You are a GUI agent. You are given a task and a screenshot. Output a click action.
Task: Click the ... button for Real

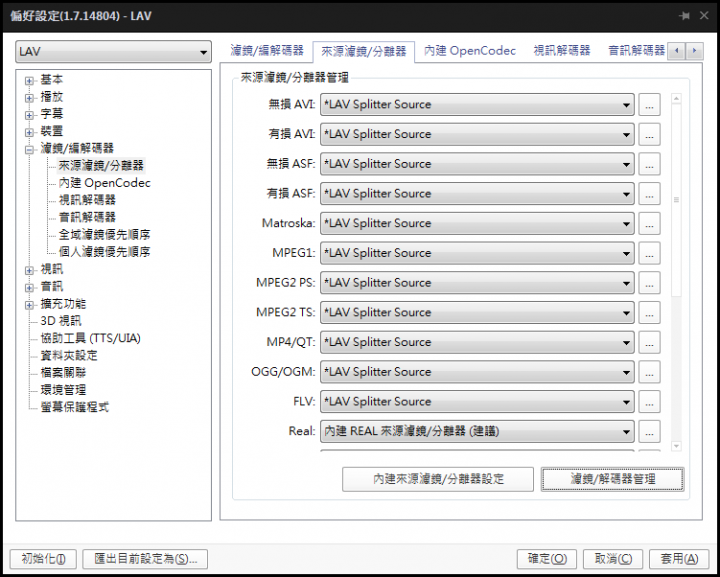coord(649,431)
